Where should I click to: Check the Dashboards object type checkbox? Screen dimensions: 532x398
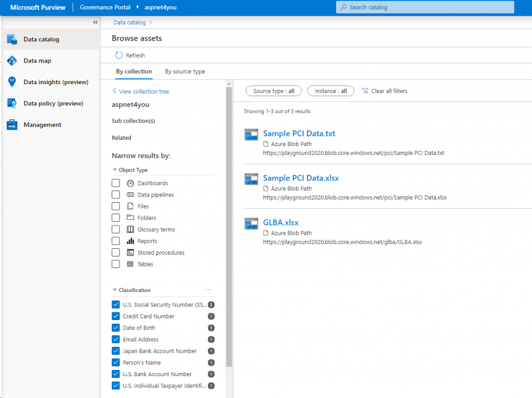click(x=116, y=183)
